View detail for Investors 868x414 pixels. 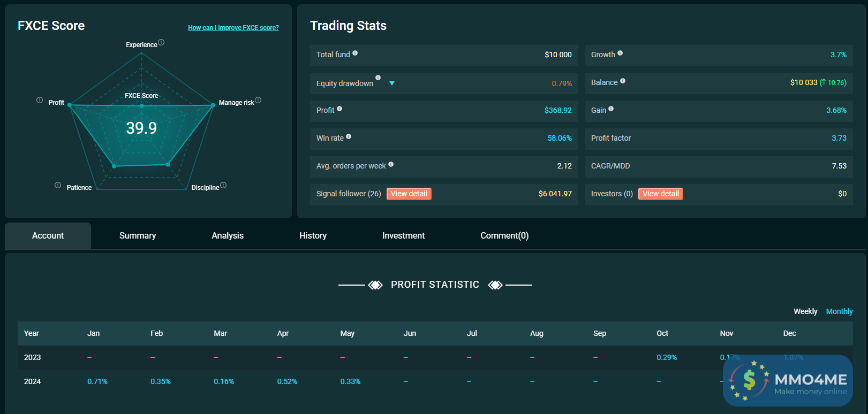click(x=660, y=194)
